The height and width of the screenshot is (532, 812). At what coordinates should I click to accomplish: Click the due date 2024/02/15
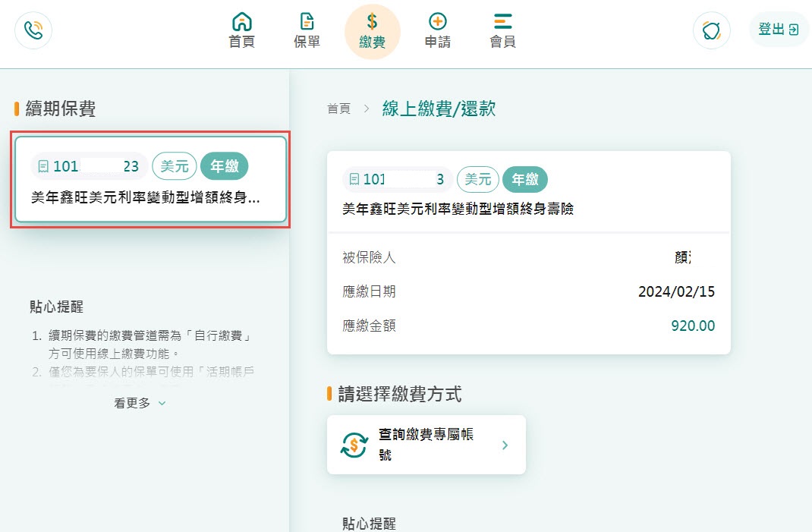coord(676,291)
